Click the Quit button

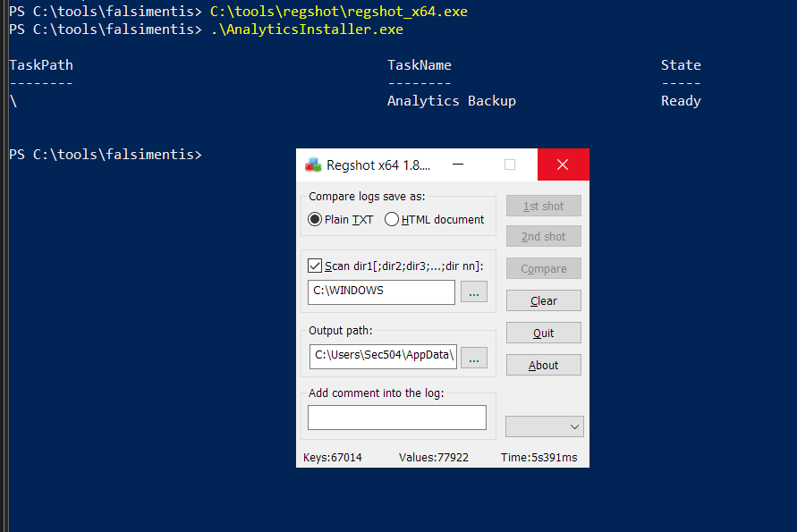pyautogui.click(x=543, y=333)
